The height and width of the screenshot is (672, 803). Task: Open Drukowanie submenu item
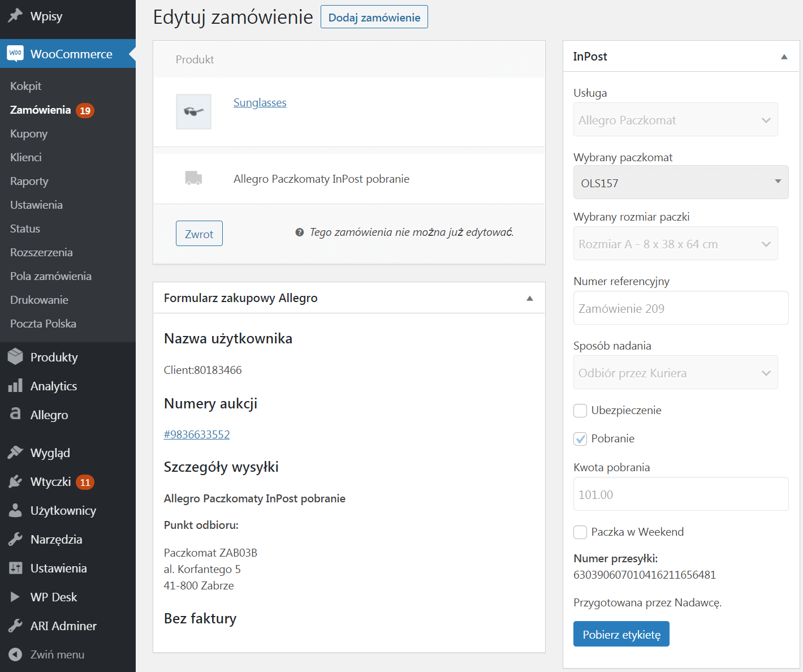[39, 300]
